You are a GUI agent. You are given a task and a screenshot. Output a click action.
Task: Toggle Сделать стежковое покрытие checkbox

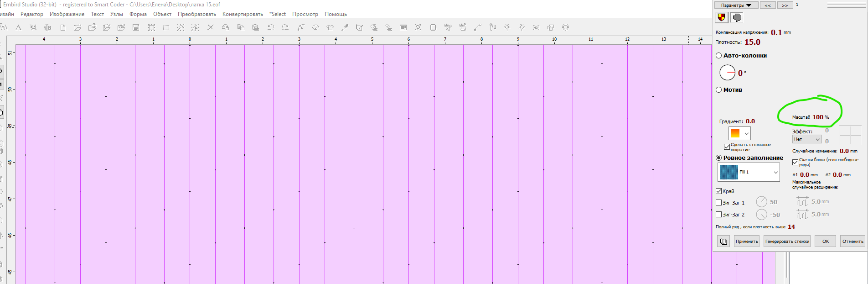click(727, 147)
